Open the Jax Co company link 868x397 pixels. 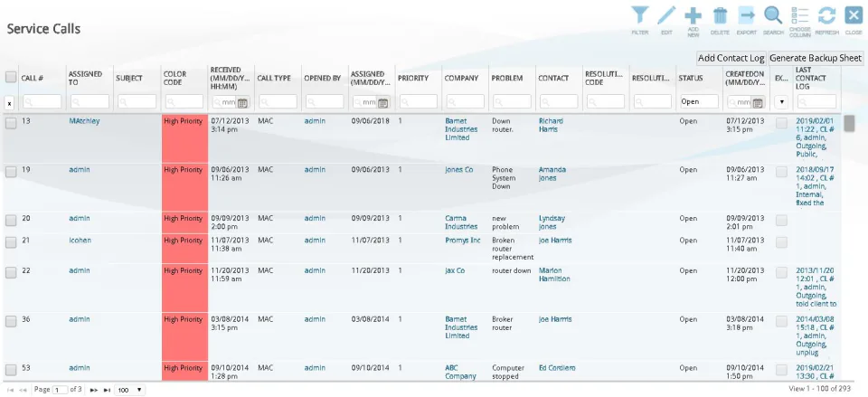coord(455,270)
